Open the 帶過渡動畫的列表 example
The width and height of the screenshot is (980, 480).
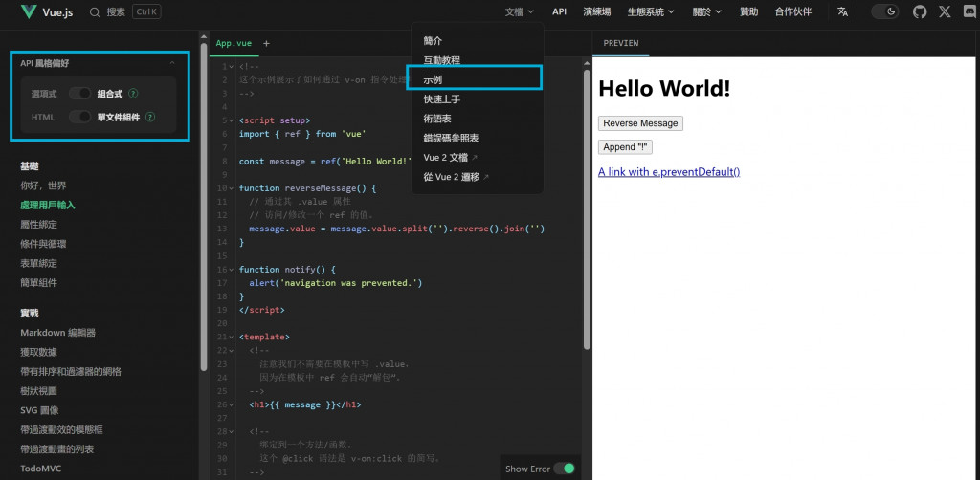56,448
